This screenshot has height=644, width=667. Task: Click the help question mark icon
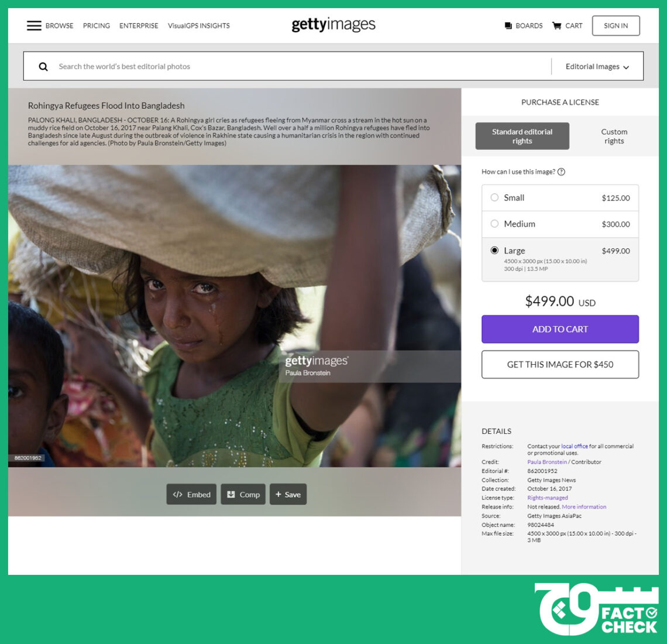pos(561,172)
